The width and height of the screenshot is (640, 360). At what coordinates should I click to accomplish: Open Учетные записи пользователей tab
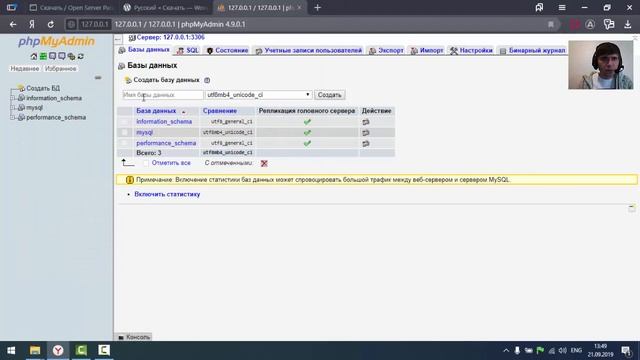[x=309, y=50]
